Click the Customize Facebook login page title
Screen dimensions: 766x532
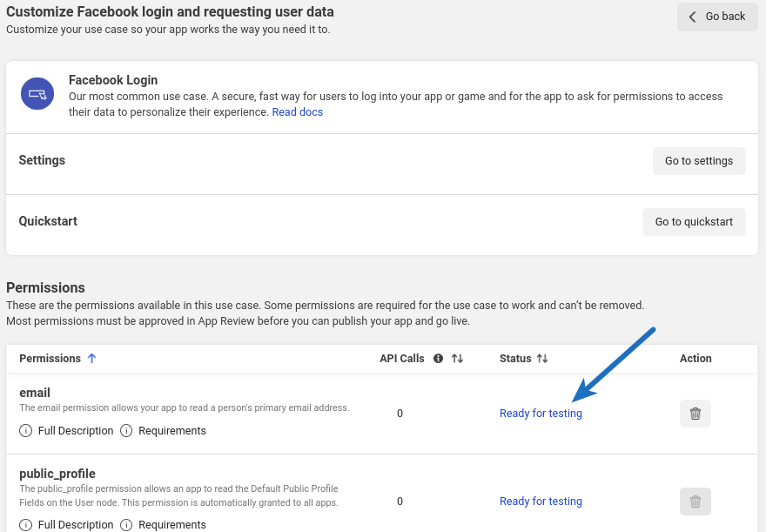pyautogui.click(x=170, y=11)
